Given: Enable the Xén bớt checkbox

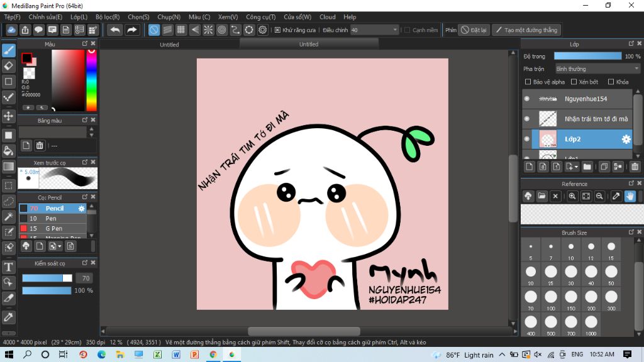Looking at the screenshot, I should 574,82.
